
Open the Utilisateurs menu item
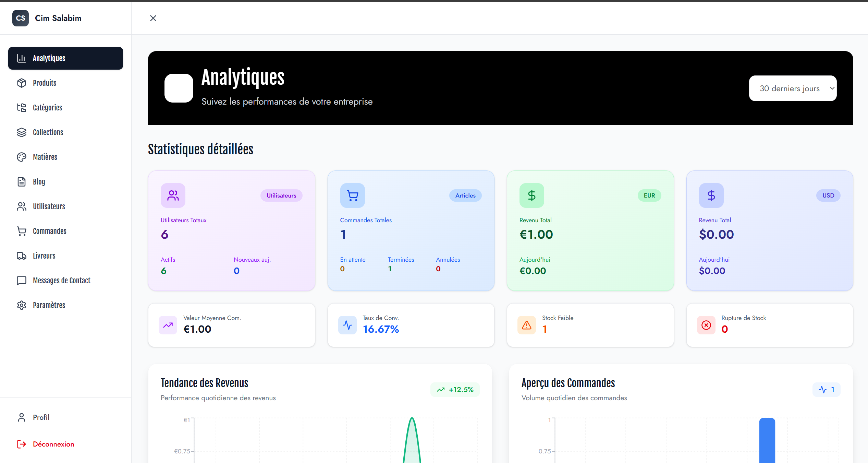click(22, 206)
